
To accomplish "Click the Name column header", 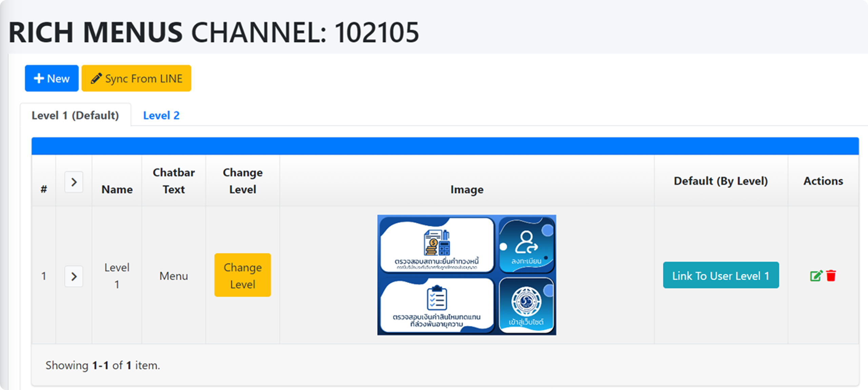I will click(117, 189).
